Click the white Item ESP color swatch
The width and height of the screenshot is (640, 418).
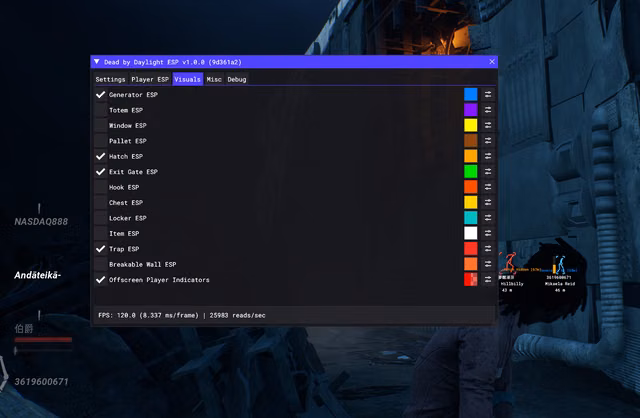pos(471,233)
